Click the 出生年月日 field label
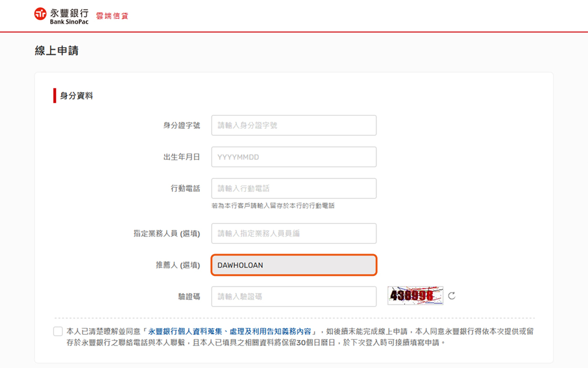Image resolution: width=588 pixels, height=368 pixels. 182,157
